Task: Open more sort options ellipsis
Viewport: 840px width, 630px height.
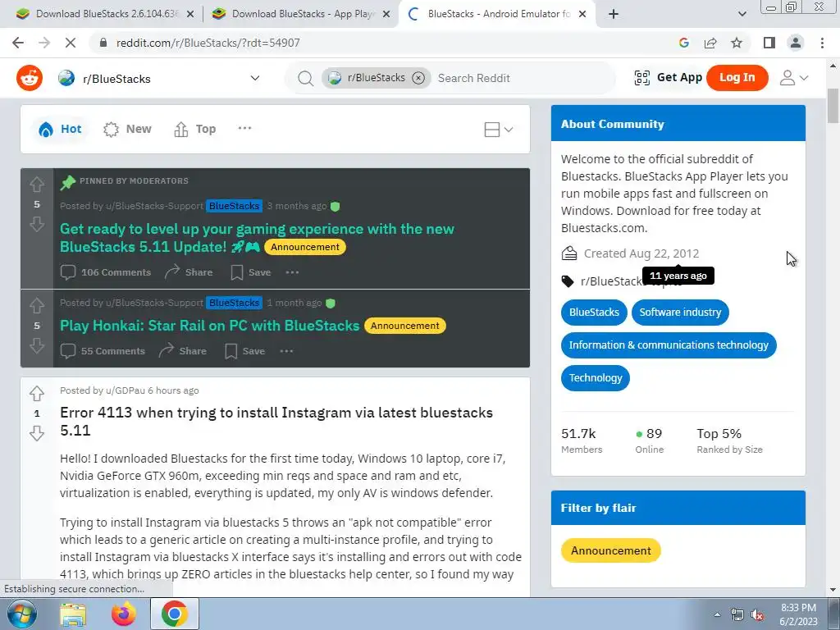Action: coord(244,128)
